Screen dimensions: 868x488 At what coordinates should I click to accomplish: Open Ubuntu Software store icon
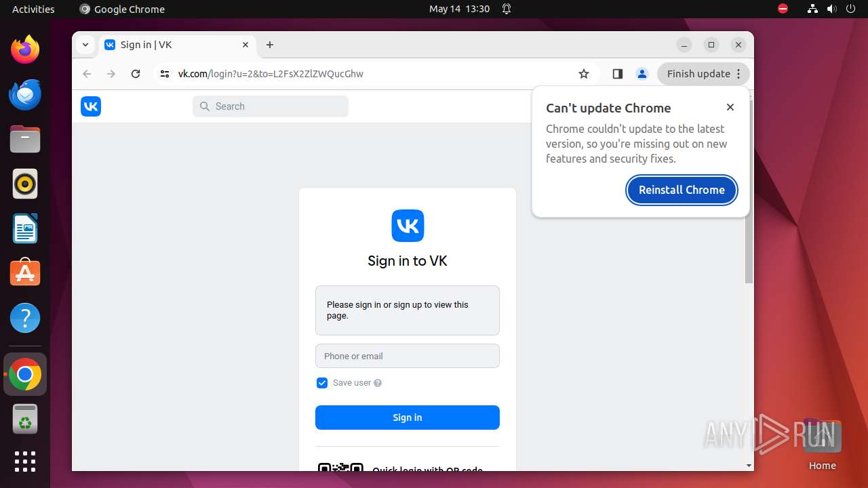[25, 273]
